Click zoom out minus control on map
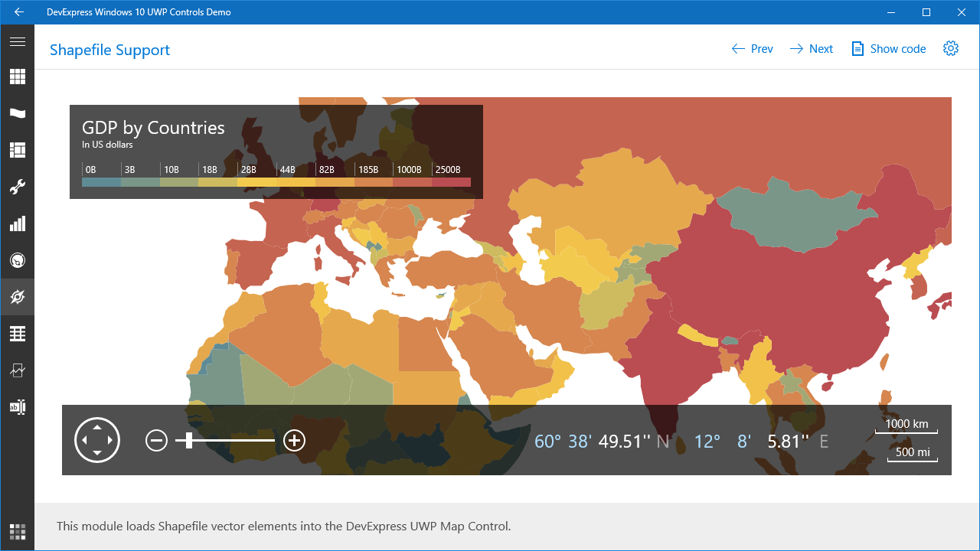 tap(156, 440)
